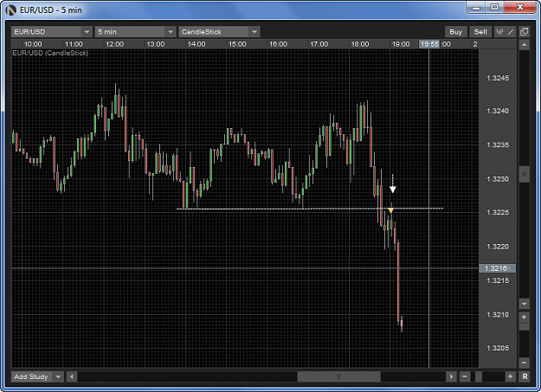Click the 18:00 time axis label

click(360, 44)
